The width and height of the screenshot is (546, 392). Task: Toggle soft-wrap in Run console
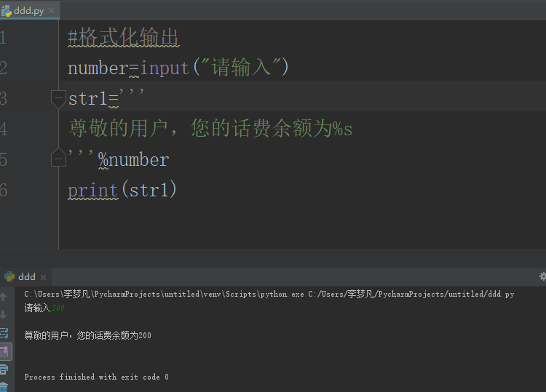4,333
